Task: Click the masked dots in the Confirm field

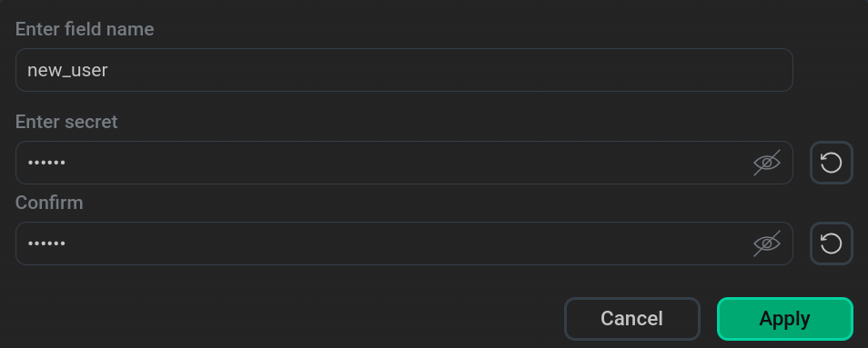Action: point(46,244)
